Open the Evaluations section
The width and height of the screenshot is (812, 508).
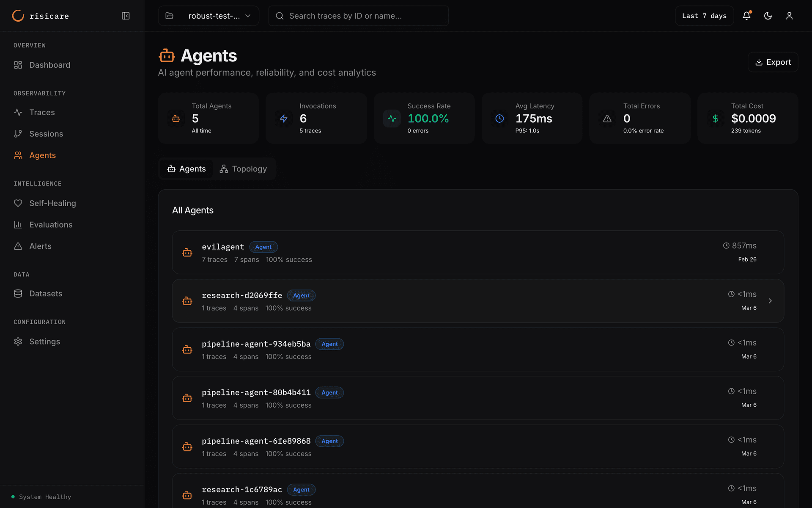click(51, 224)
